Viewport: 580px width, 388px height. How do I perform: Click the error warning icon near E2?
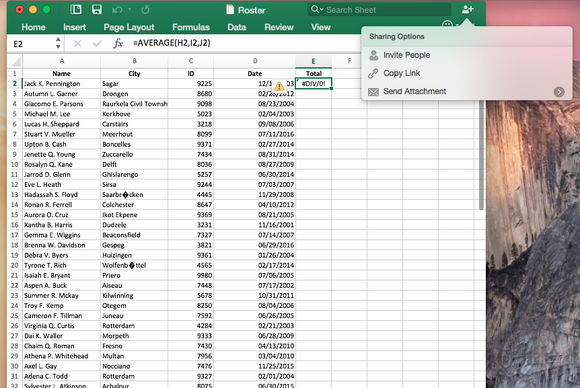(279, 86)
